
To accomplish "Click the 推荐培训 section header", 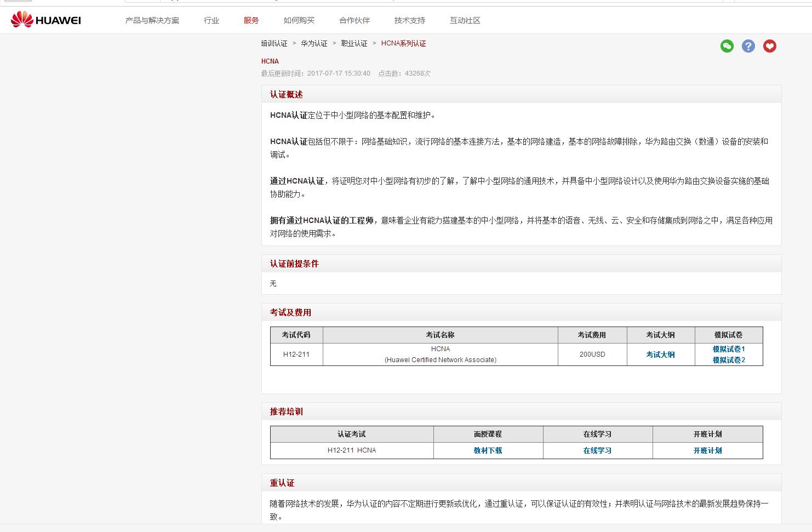I will point(522,411).
